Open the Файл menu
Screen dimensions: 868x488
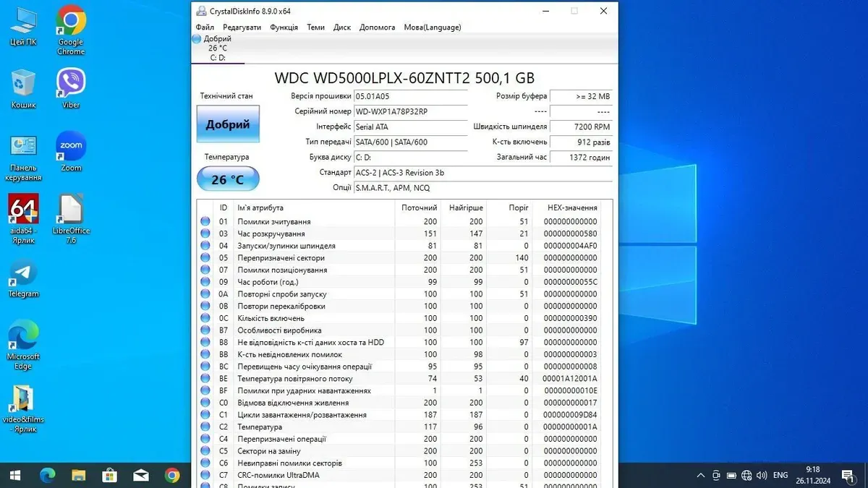point(204,27)
